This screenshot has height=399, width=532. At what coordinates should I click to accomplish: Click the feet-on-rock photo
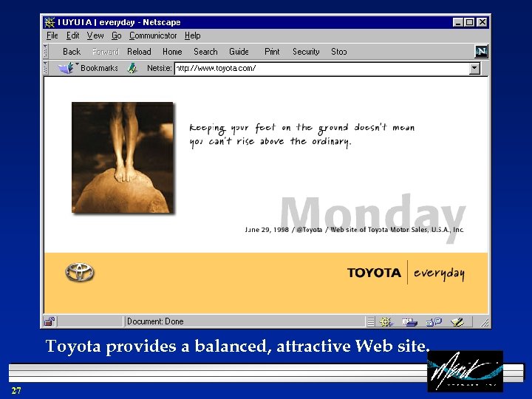point(123,157)
